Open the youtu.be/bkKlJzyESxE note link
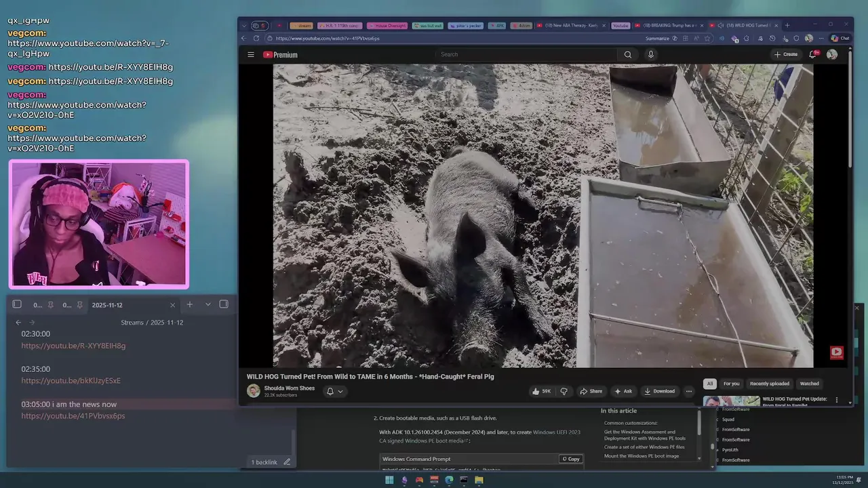Viewport: 868px width, 488px height. tap(71, 381)
